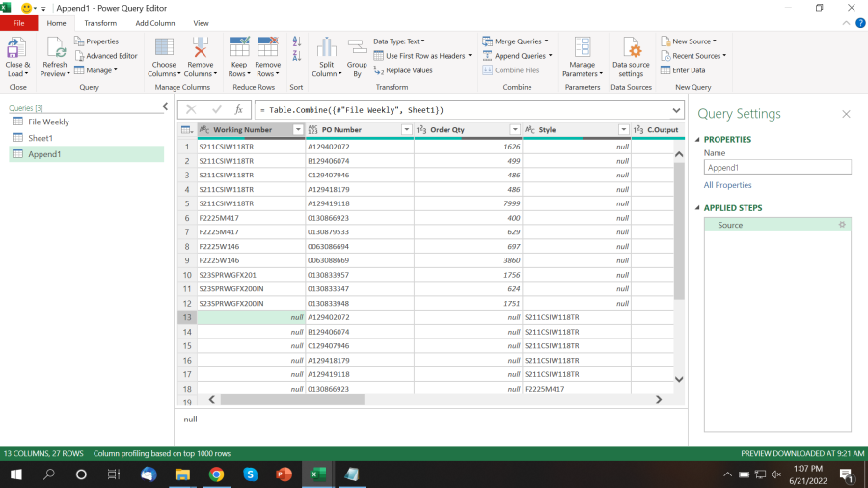Click the Combine Files button
The image size is (868, 488).
(511, 70)
